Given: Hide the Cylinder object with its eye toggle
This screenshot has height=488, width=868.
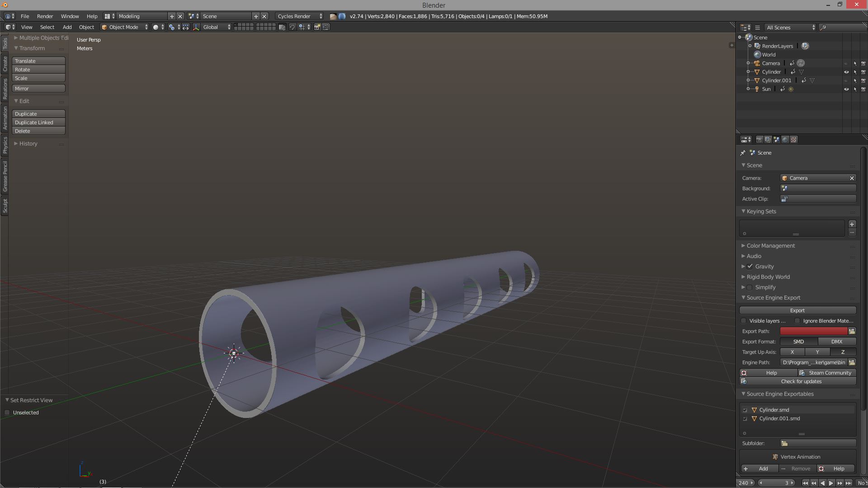Looking at the screenshot, I should click(846, 72).
